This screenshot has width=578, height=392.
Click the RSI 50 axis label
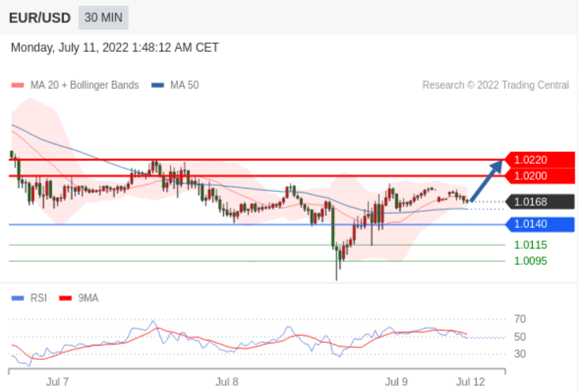coord(520,337)
